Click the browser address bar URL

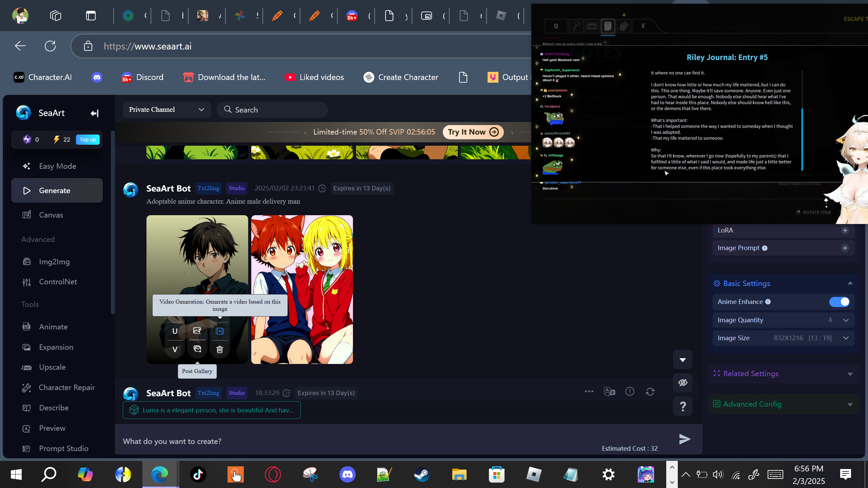[147, 46]
